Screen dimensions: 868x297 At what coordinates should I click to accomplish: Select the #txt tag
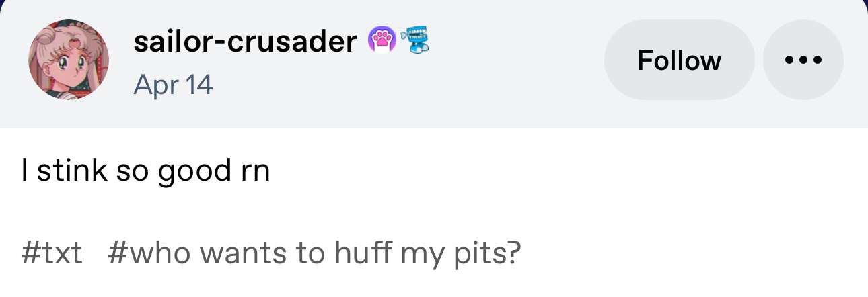pyautogui.click(x=52, y=253)
